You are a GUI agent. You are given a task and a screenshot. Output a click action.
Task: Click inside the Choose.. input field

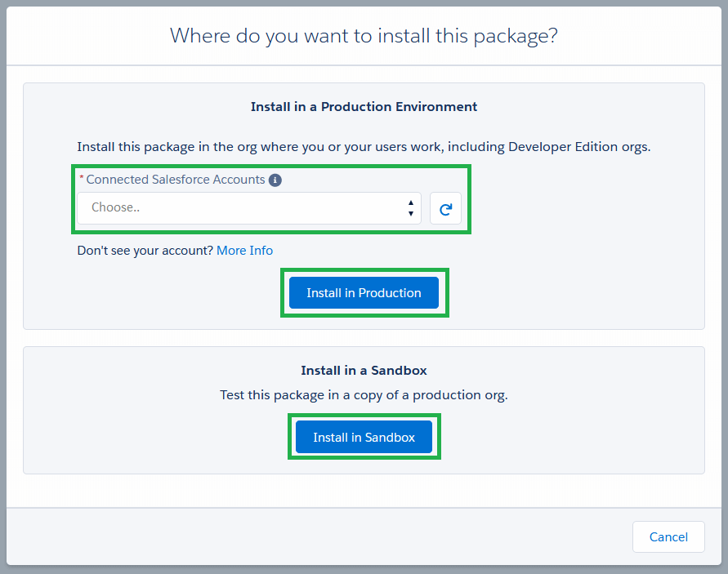click(x=204, y=208)
